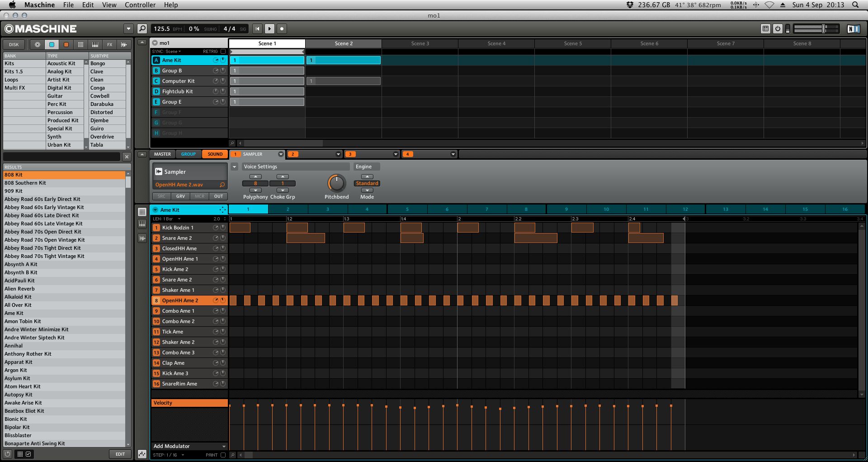Viewport: 868px width, 462px height.
Task: Open the Spotlight search icon in menu bar
Action: coord(855,5)
